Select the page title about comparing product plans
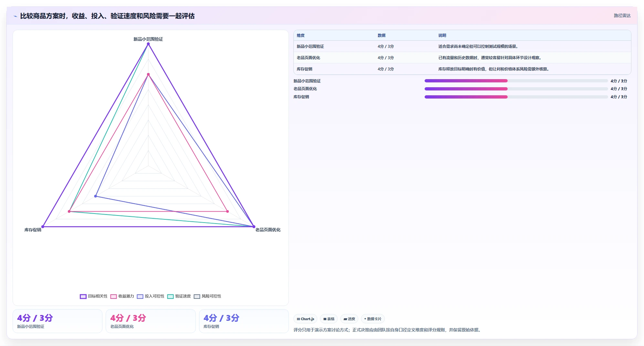 click(x=107, y=16)
